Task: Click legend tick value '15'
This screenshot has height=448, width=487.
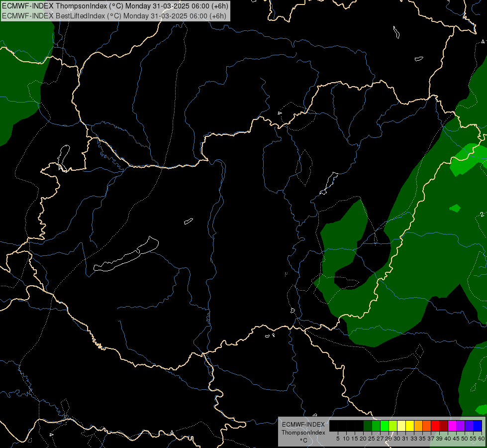Action: coord(355,439)
